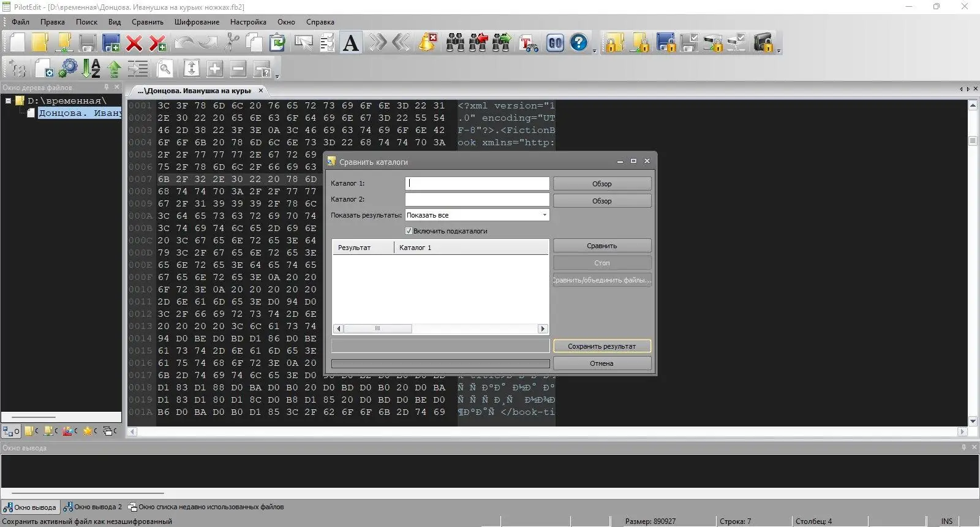Click the 'Каталог 1' column header

[x=472, y=248]
